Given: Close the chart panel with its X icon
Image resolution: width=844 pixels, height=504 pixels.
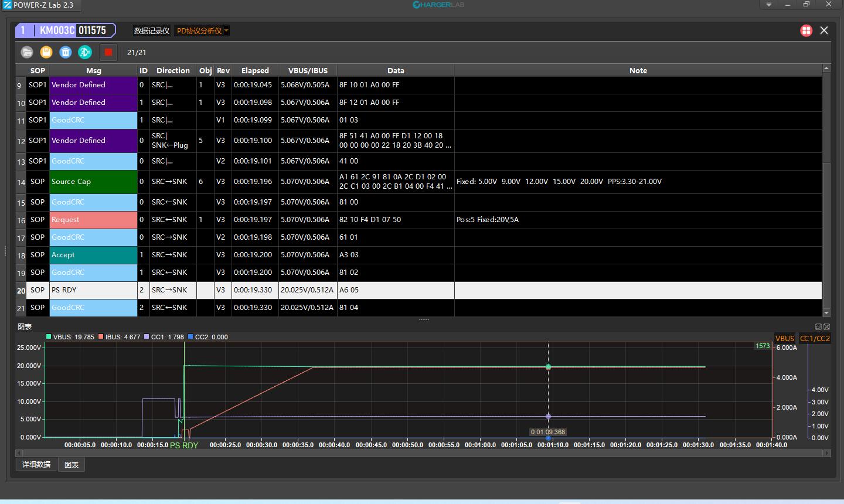Looking at the screenshot, I should 826,326.
